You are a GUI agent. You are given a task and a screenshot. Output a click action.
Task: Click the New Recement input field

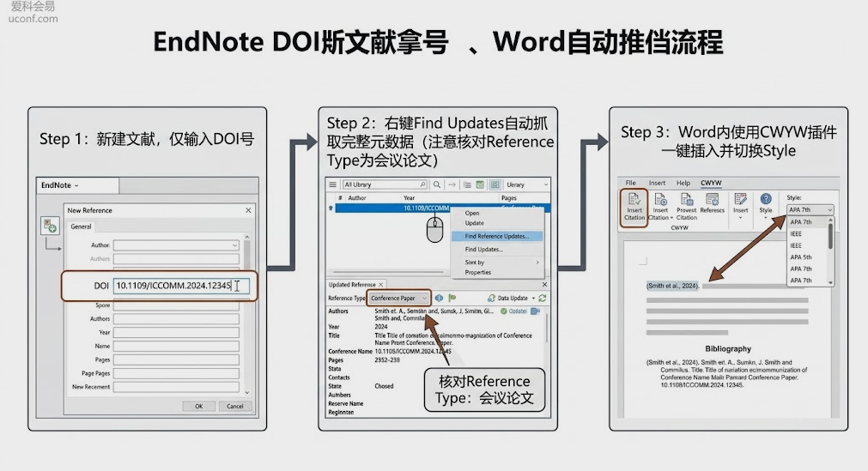click(176, 387)
